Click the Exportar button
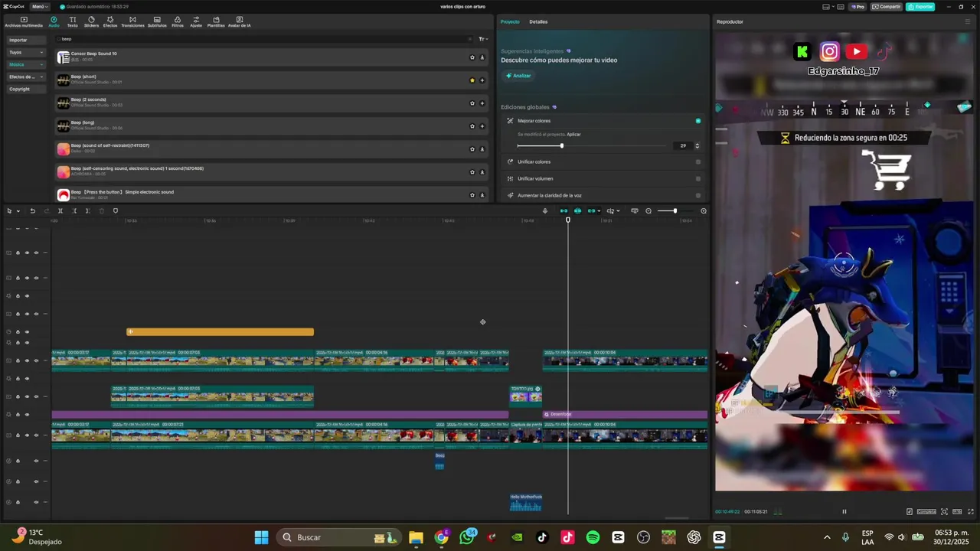The height and width of the screenshot is (551, 980). click(920, 7)
